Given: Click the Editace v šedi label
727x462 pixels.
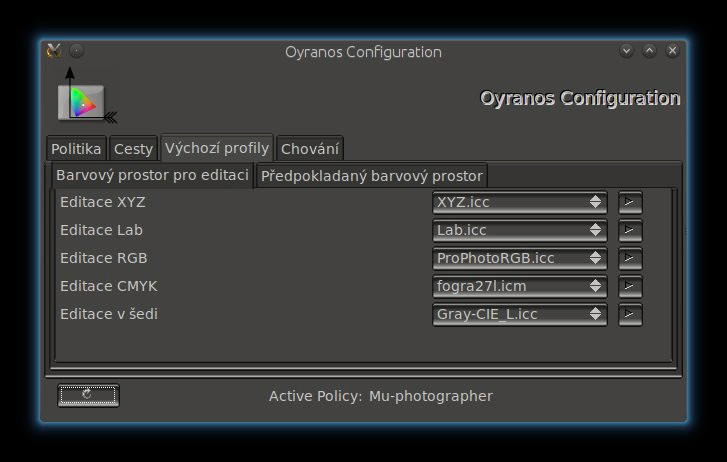Looking at the screenshot, I should point(109,314).
